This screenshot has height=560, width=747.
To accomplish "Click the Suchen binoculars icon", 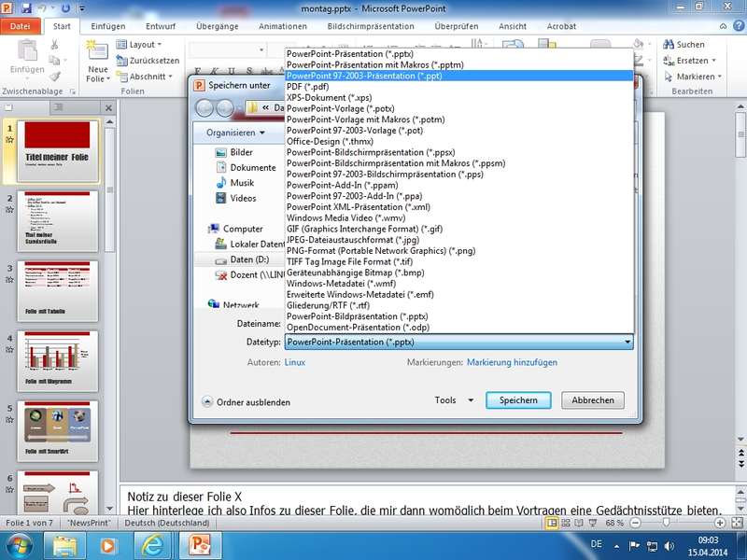I will click(669, 44).
